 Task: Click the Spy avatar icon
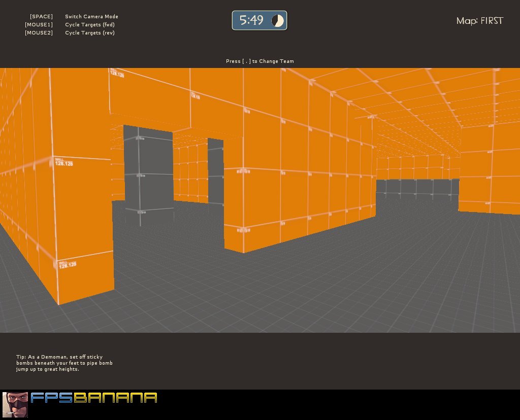(x=15, y=404)
